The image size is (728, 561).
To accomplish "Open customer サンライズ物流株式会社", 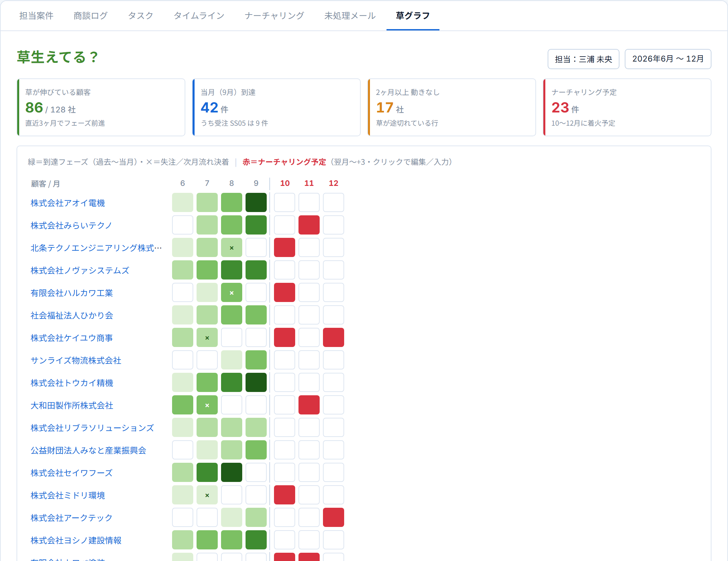I will point(76,361).
